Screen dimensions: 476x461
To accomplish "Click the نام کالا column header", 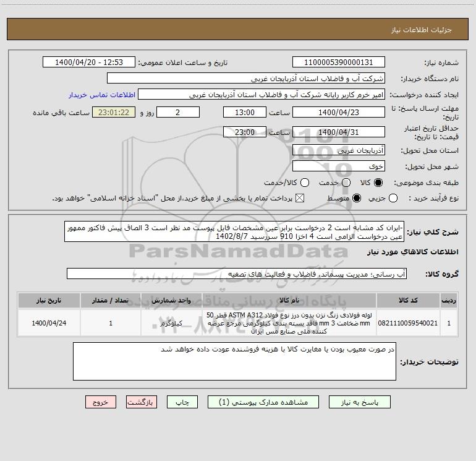I will 289,300.
